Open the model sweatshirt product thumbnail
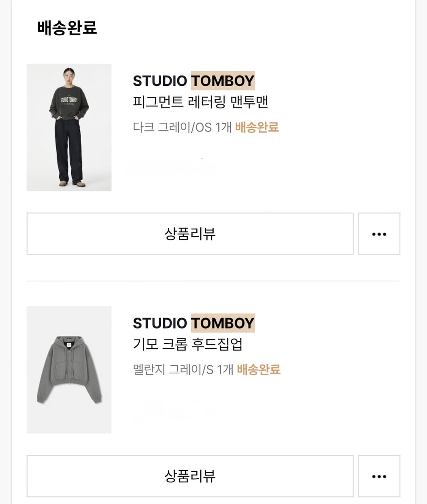This screenshot has width=427, height=504. [69, 128]
